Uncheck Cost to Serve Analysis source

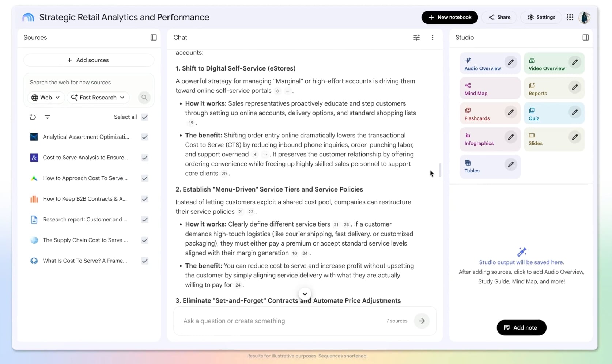145,158
